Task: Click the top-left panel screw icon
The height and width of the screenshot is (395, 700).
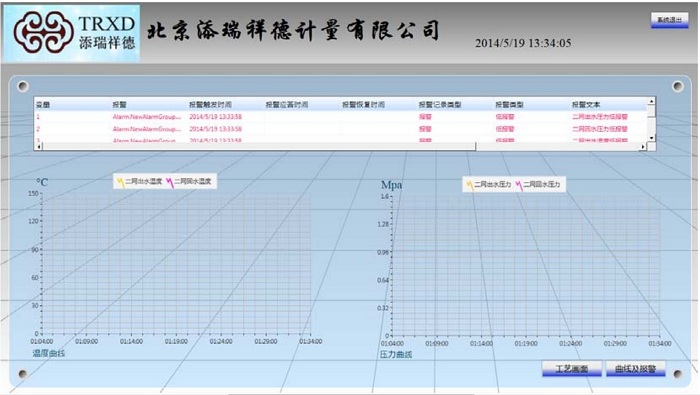Action: point(23,86)
